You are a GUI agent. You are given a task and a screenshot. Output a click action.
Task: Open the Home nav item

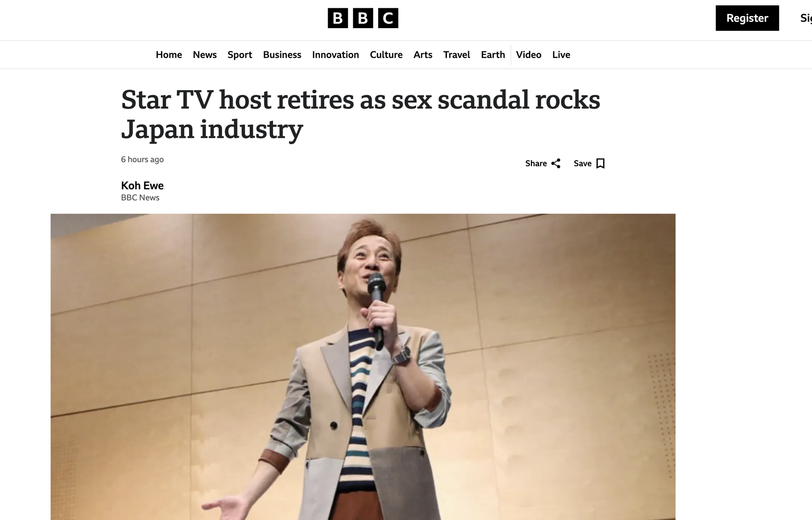[169, 55]
